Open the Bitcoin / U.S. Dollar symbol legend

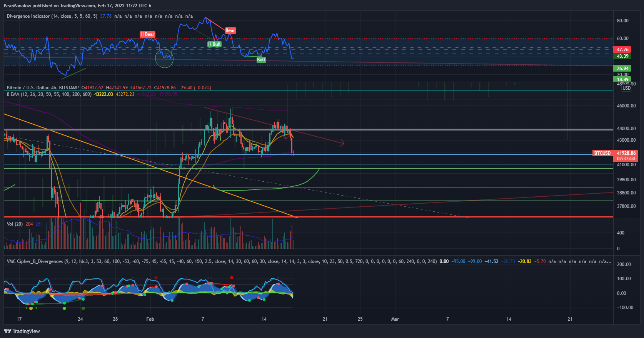click(42, 88)
